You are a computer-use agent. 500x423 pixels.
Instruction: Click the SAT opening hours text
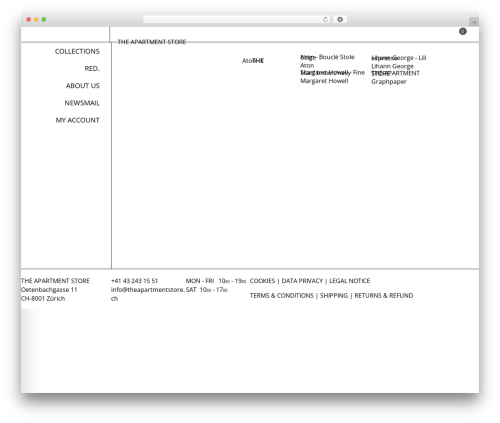pos(206,290)
